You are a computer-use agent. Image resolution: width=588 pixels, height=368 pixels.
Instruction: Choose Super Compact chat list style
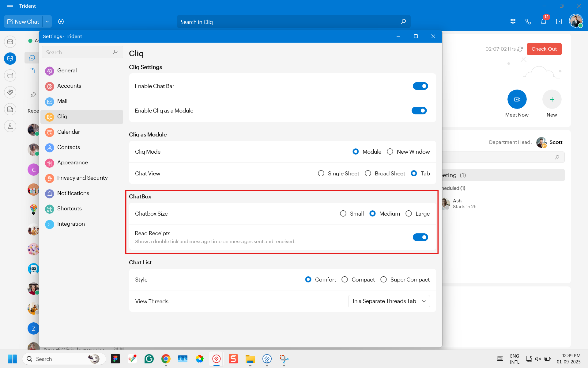383,280
